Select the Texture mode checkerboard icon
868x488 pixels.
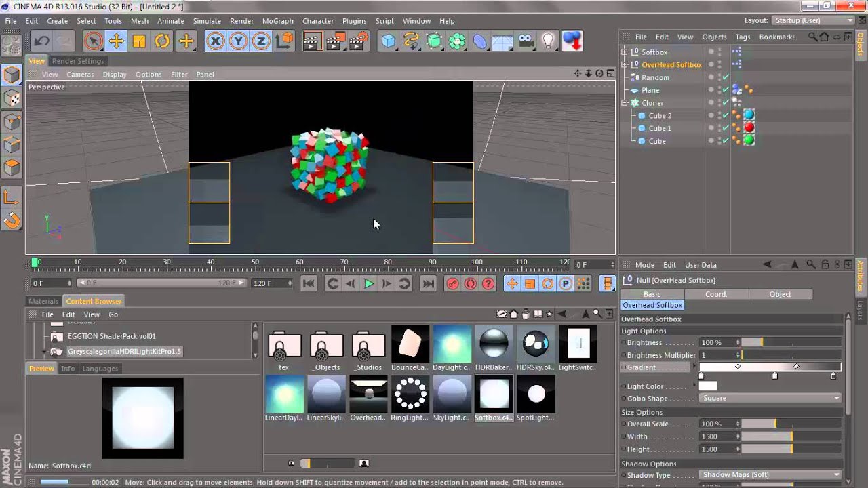12,98
